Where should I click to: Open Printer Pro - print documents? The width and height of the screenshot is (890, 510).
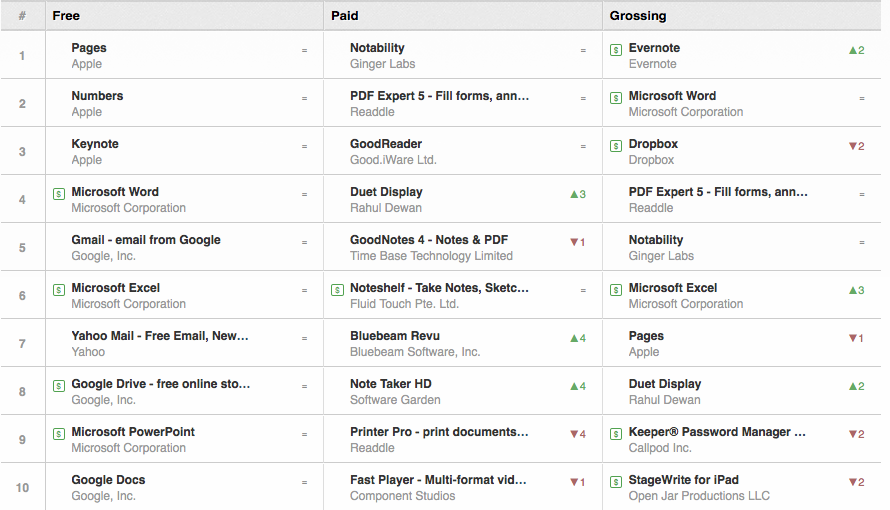[439, 432]
